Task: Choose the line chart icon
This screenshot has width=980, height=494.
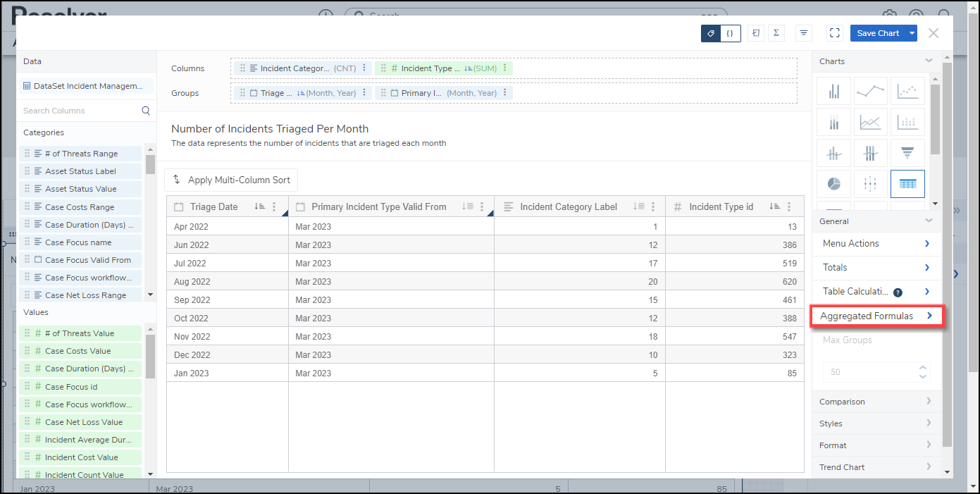Action: click(870, 92)
